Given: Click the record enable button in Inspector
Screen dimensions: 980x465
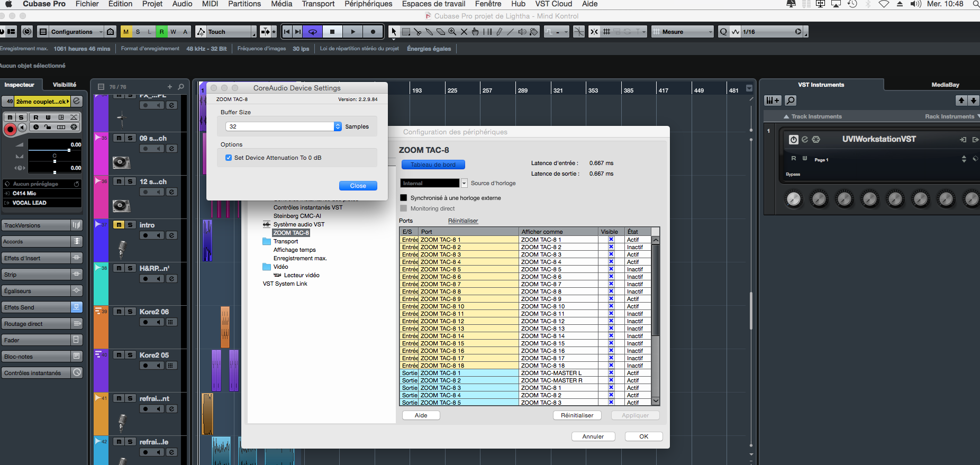Looking at the screenshot, I should click(x=10, y=129).
